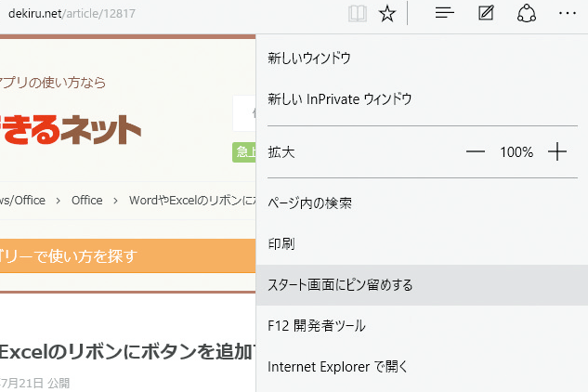Open the Hub three-lines icon

point(444,14)
